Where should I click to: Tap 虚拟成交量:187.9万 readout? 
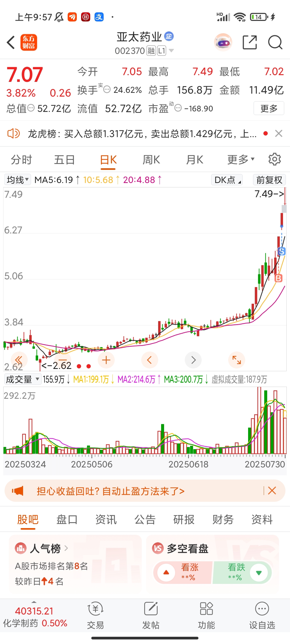click(x=239, y=379)
